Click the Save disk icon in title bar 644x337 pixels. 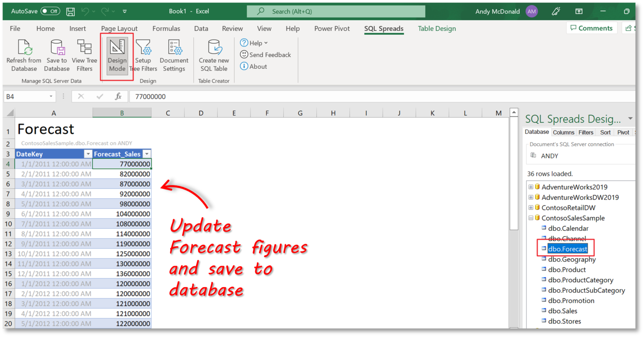(70, 11)
